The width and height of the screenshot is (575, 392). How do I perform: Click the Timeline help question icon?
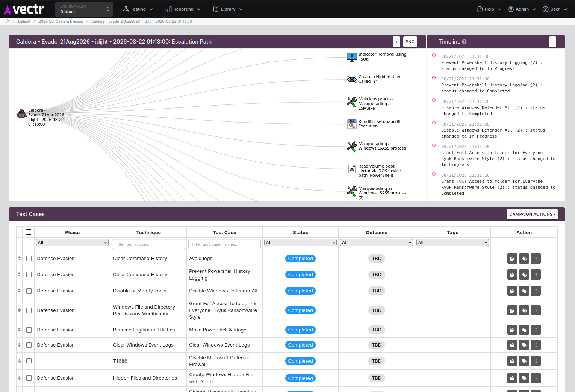[x=464, y=42]
